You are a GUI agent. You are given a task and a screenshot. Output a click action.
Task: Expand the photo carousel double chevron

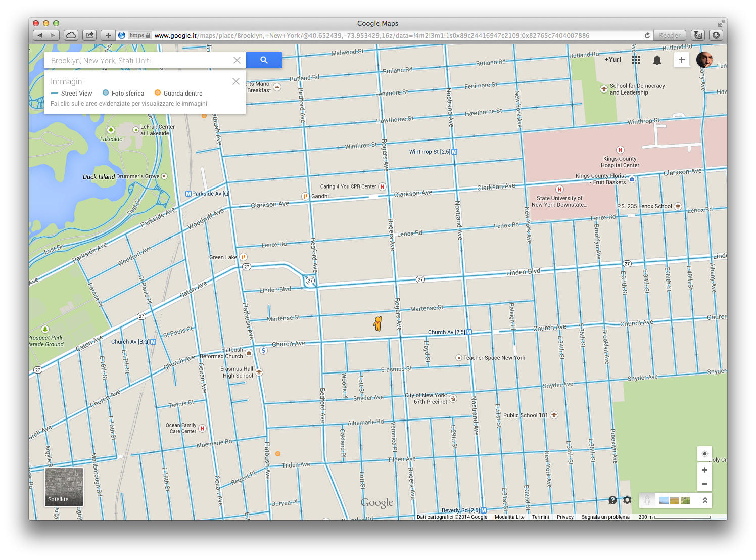point(705,500)
